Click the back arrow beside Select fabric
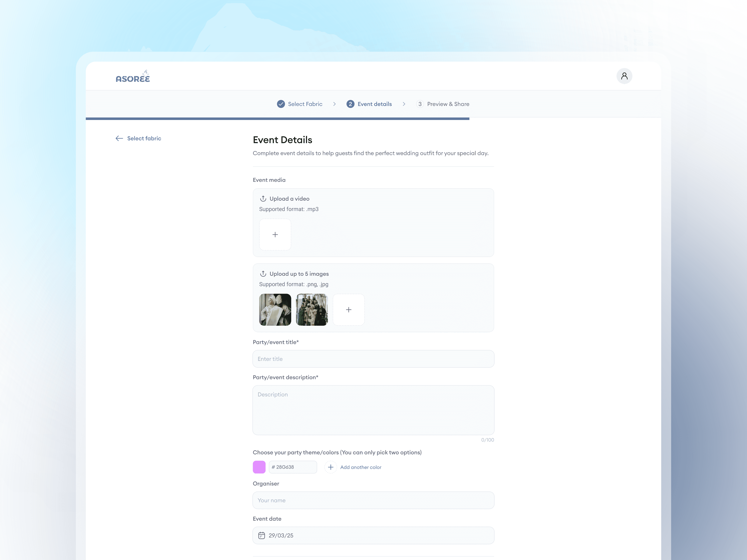 tap(119, 138)
